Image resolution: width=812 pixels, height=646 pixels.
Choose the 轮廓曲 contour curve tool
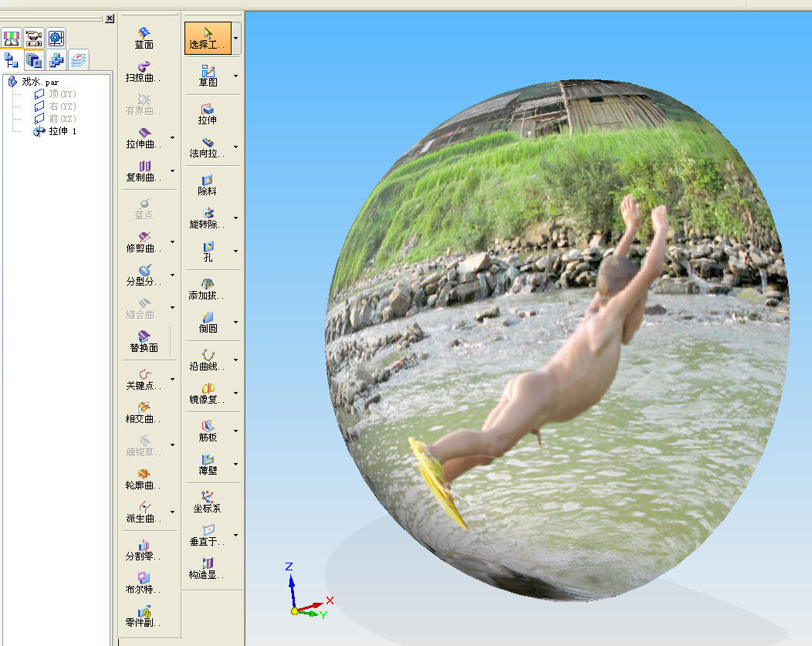pyautogui.click(x=143, y=479)
